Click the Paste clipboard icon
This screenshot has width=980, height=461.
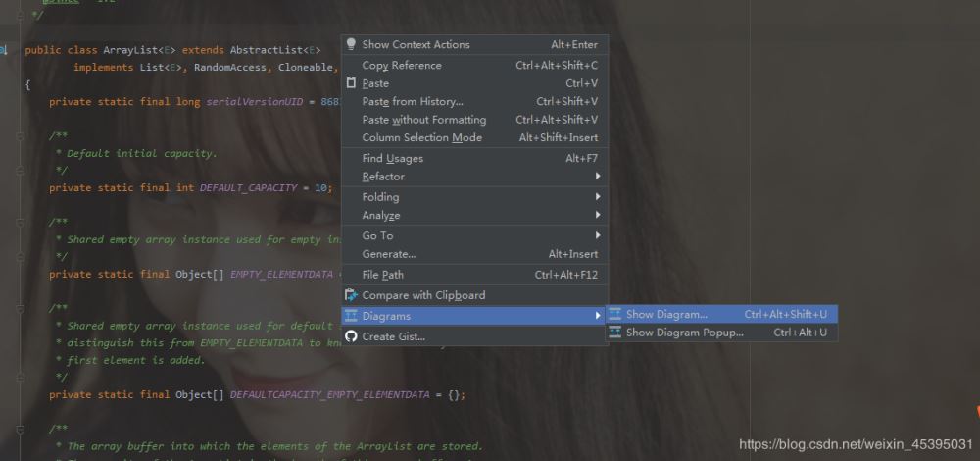[x=351, y=82]
